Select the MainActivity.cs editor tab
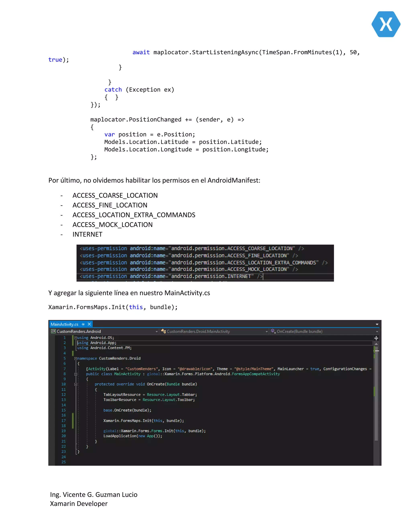Image resolution: width=411 pixels, height=532 pixels. [65, 324]
